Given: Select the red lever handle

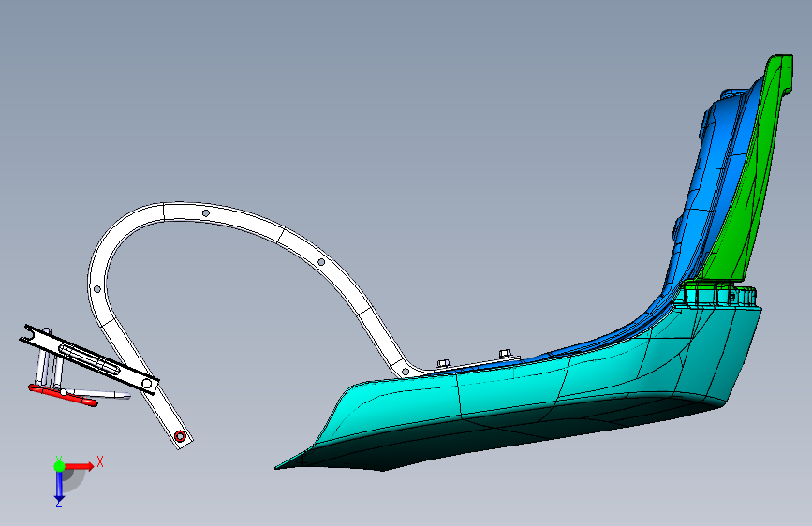Looking at the screenshot, I should [x=63, y=395].
